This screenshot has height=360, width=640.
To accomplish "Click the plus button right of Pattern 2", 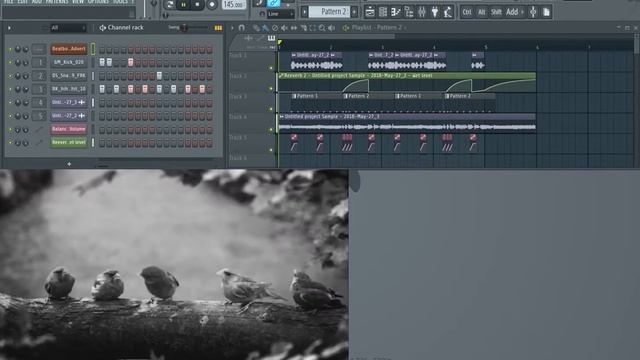I will click(354, 12).
